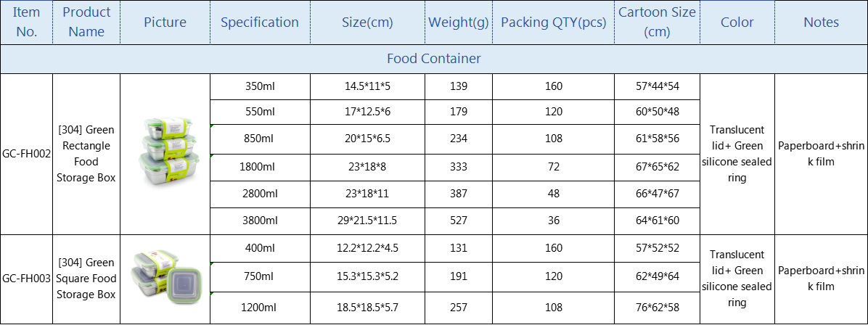Select the "Notes" column header
This screenshot has height=325, width=868.
pos(821,22)
